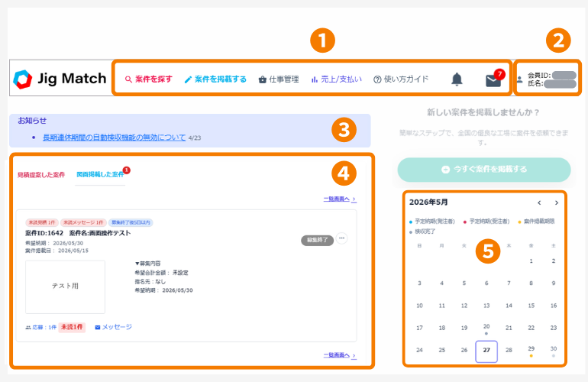This screenshot has width=588, height=382.
Task: Select May 24 in the calendar
Action: click(x=420, y=350)
